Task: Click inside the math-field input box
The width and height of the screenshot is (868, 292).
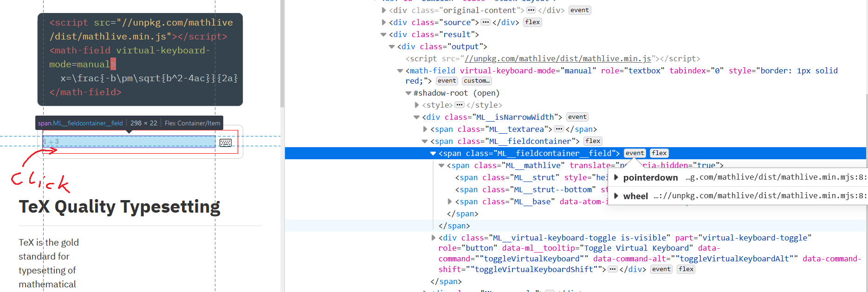Action: pyautogui.click(x=129, y=142)
